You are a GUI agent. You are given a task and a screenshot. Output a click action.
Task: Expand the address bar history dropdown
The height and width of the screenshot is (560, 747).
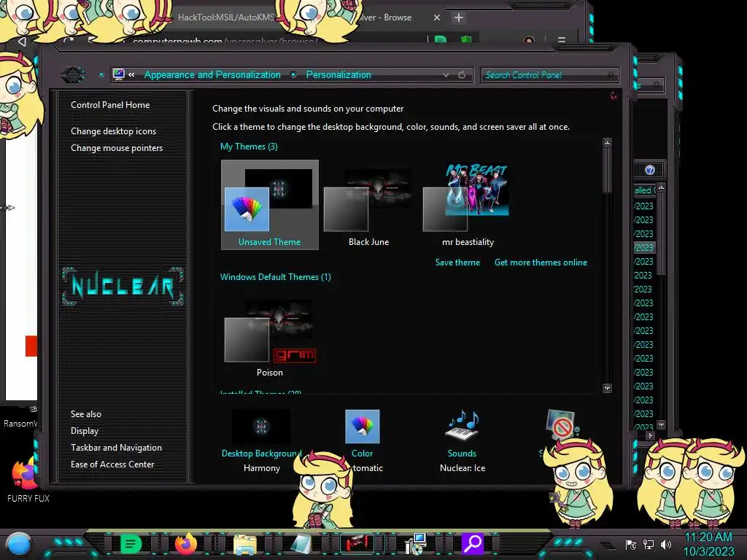(446, 75)
